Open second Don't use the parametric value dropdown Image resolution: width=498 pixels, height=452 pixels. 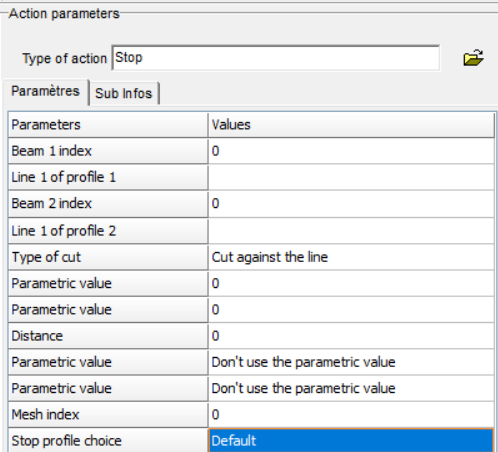coord(351,389)
